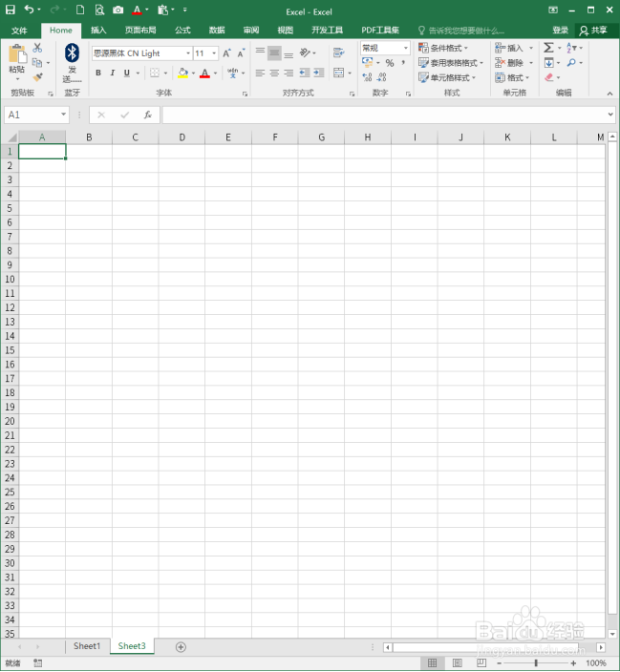Undo the last action
Screen dimensions: 620x672
coord(30,10)
